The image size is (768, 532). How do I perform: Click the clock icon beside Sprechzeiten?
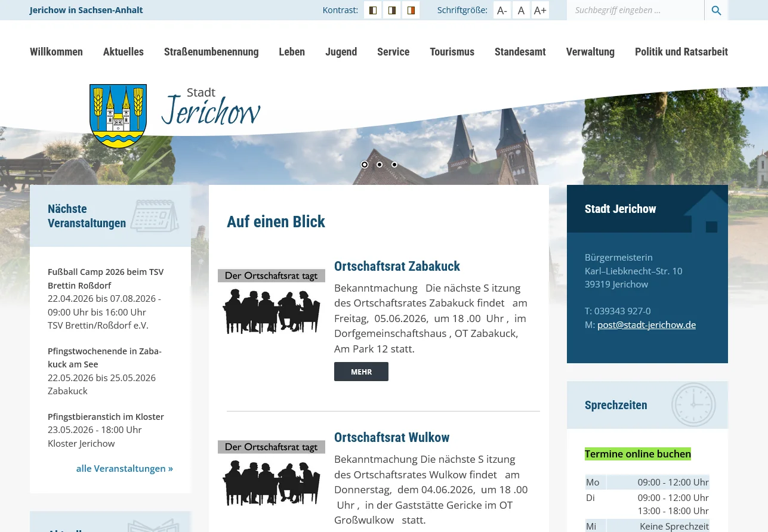[x=693, y=405]
